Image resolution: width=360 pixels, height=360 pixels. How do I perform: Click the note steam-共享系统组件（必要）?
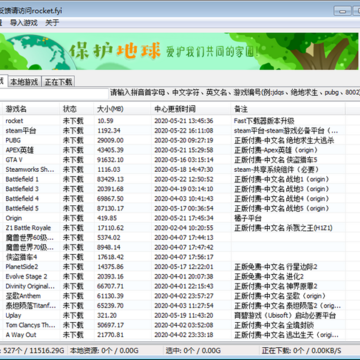(x=277, y=169)
